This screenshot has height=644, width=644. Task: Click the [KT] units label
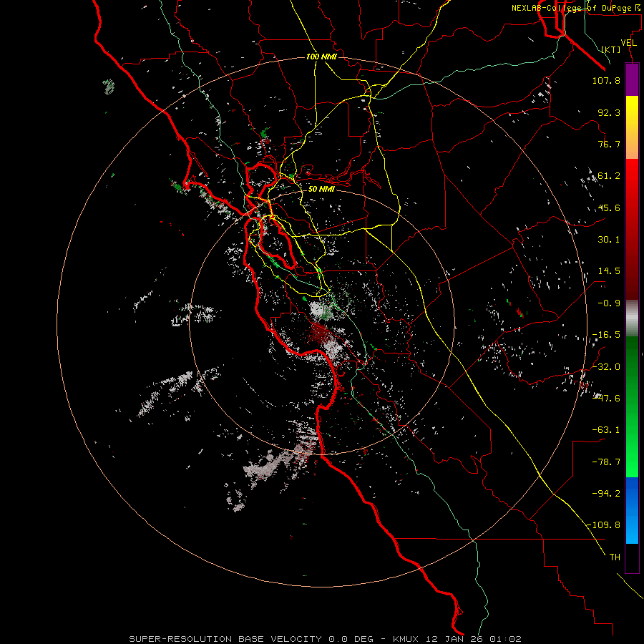(611, 49)
